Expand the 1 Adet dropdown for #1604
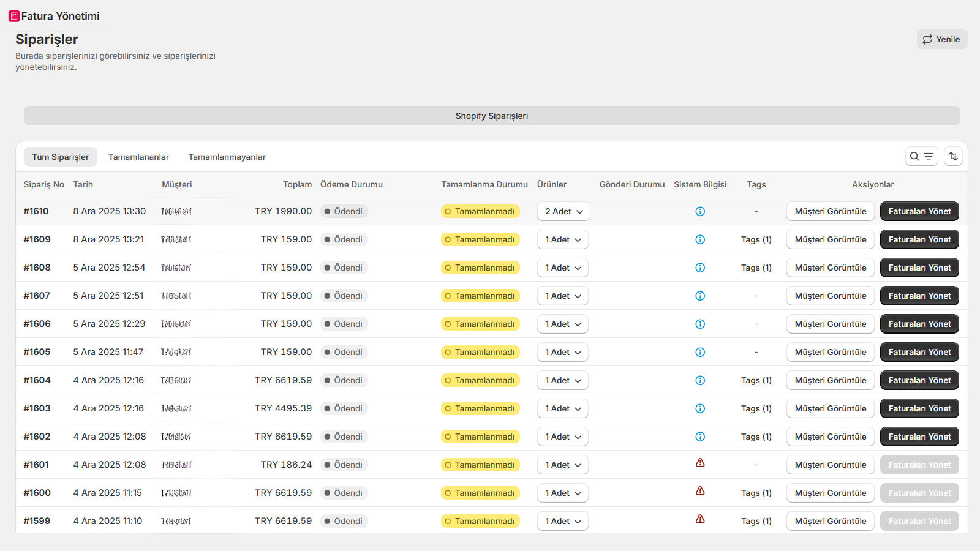Screen dimensions: 980x551 point(563,380)
